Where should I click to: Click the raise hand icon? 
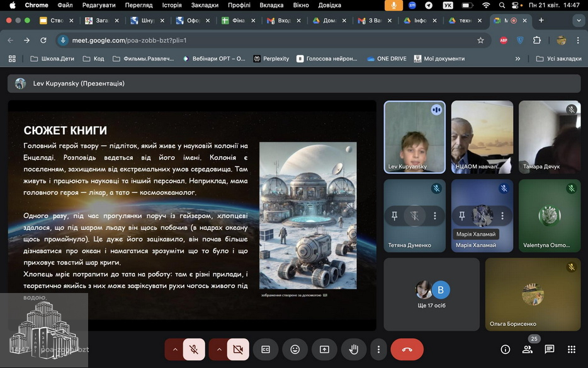pyautogui.click(x=354, y=349)
